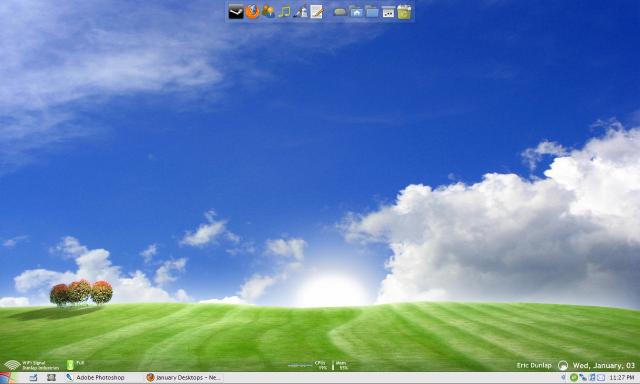
Task: Open the paintbrush graphics app in dock
Action: tap(300, 12)
